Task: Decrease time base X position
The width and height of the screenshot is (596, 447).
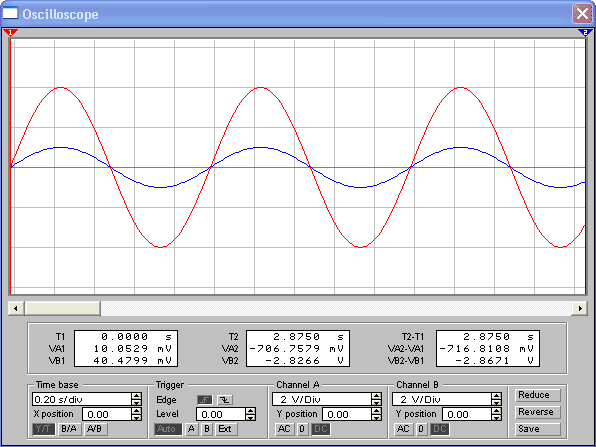Action: coord(136,417)
